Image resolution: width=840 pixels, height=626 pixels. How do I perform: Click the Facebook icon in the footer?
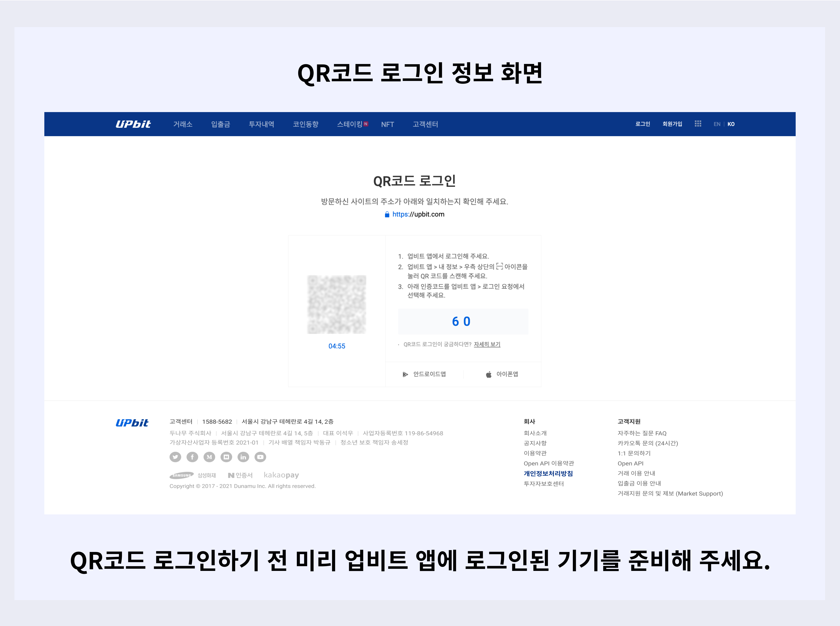click(x=192, y=457)
